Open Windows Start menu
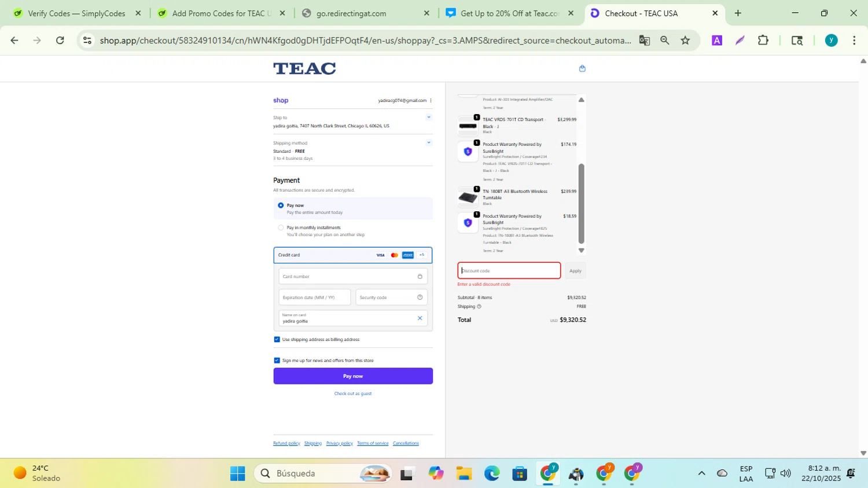 coord(237,474)
